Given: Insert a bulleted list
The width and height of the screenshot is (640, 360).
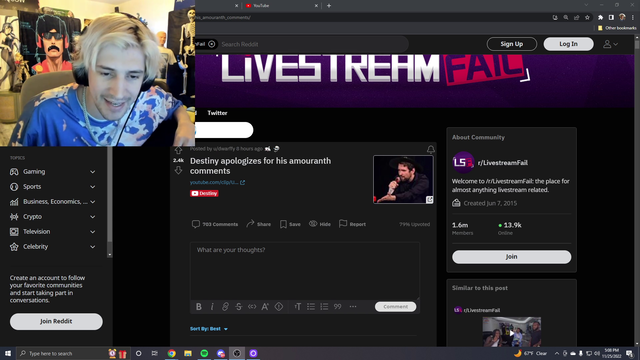Looking at the screenshot, I should (311, 307).
